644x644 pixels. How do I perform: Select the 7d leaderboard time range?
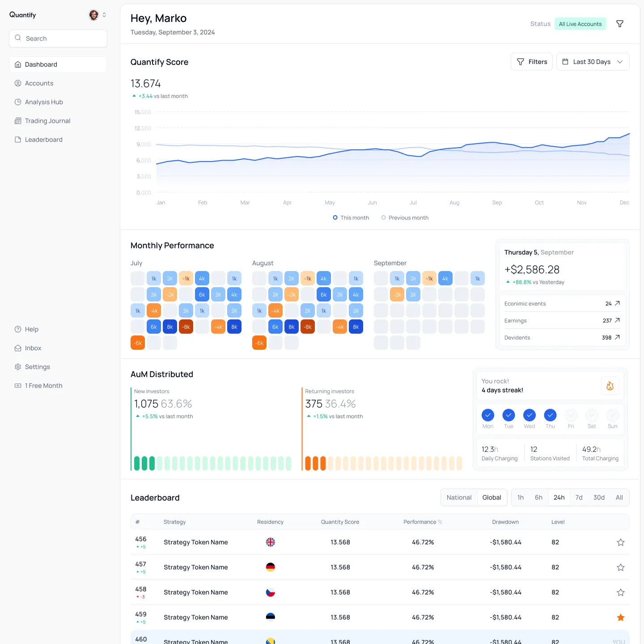[x=579, y=497]
